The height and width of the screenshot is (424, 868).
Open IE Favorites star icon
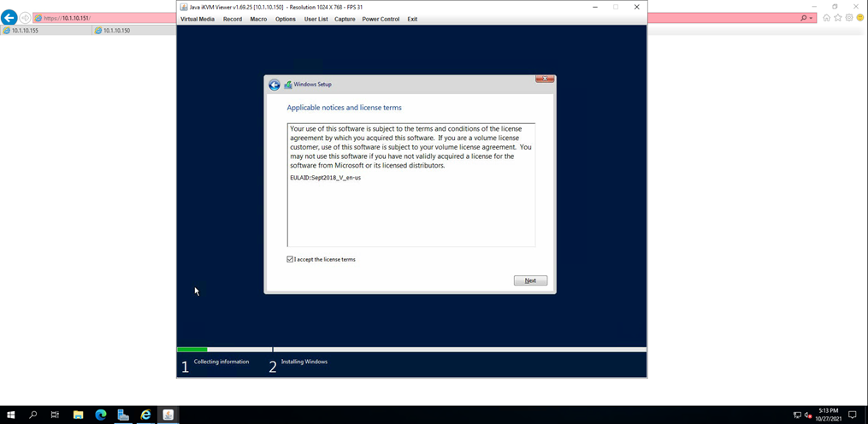click(838, 18)
